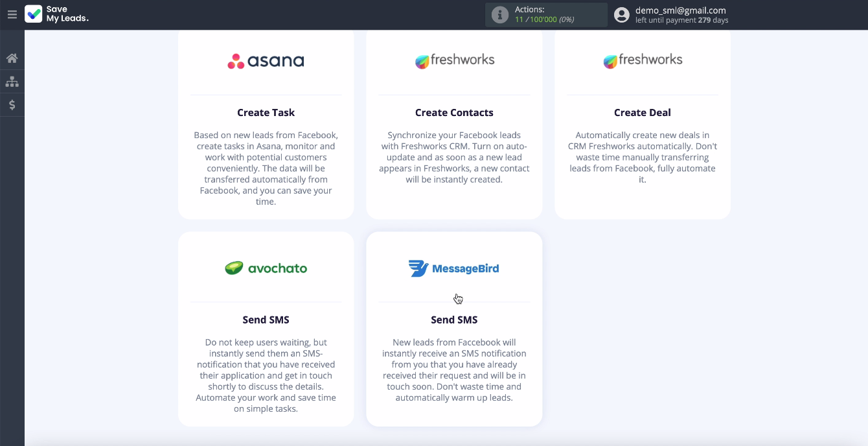Click the Create Contacts description text
Image resolution: width=868 pixels, height=446 pixels.
point(454,158)
